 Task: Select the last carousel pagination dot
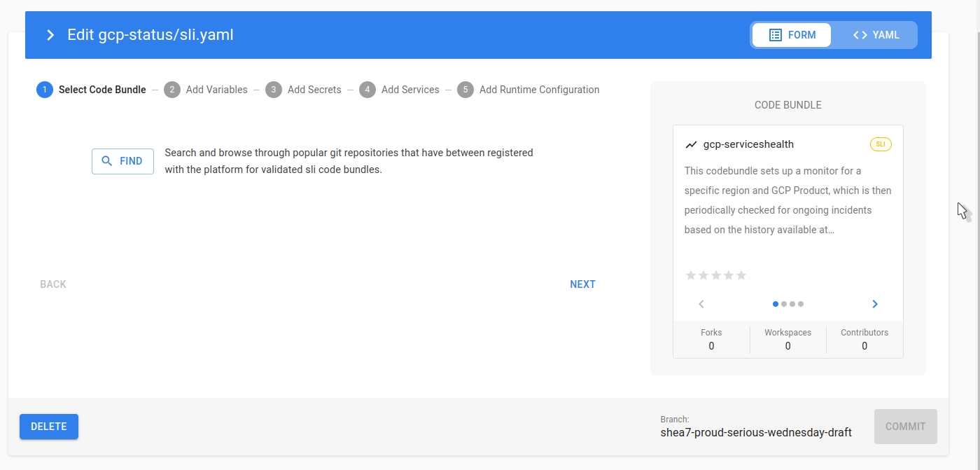click(x=801, y=304)
